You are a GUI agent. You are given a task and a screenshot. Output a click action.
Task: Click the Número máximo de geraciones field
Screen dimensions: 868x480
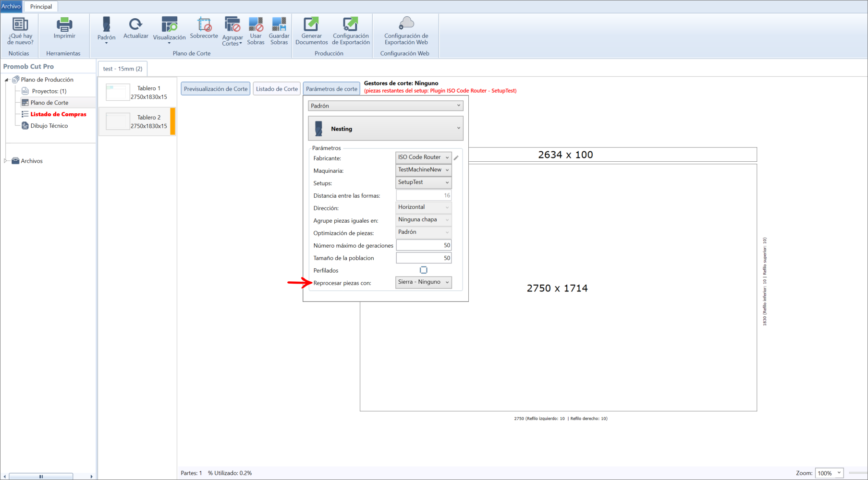424,245
